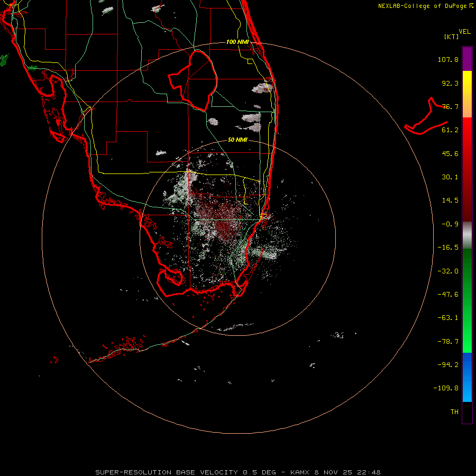This screenshot has height=476, width=476.
Task: Click the purple segment of the velocity color bar
Action: coord(467,59)
